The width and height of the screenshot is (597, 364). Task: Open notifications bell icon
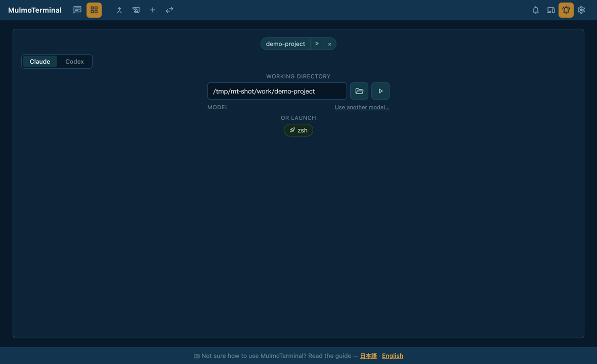click(536, 10)
